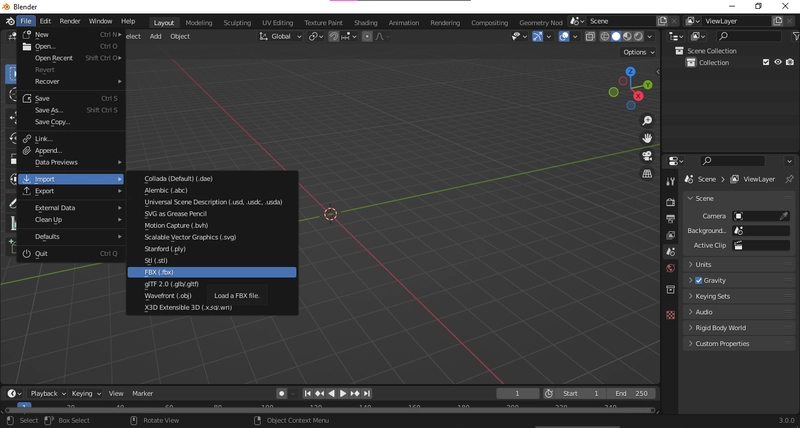Viewport: 800px width, 428px height.
Task: Toggle auto keying record button
Action: point(282,393)
